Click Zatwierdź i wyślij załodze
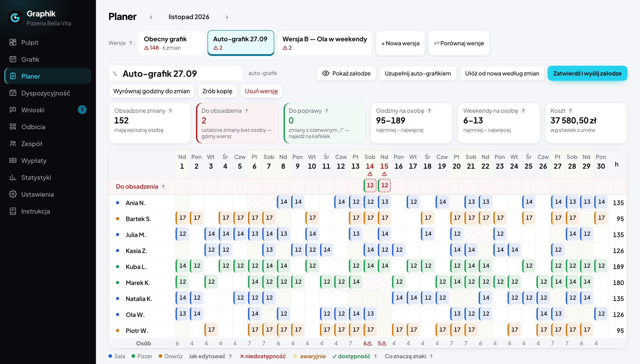Screen dimensions: 640x364 587,73
